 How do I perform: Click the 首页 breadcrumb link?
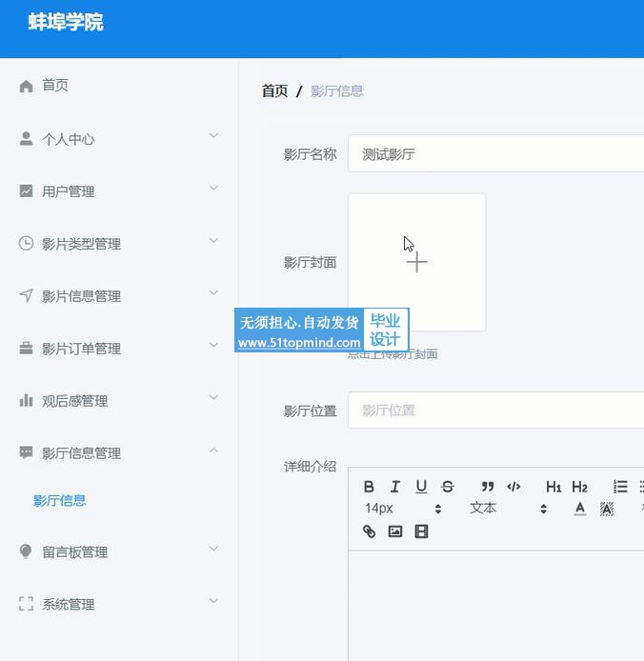click(274, 91)
